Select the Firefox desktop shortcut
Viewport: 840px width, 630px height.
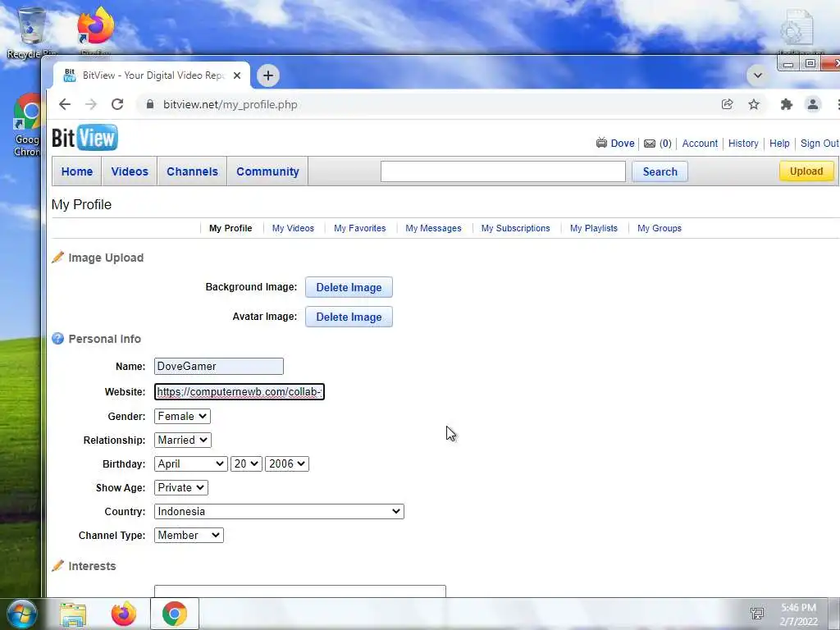point(95,30)
